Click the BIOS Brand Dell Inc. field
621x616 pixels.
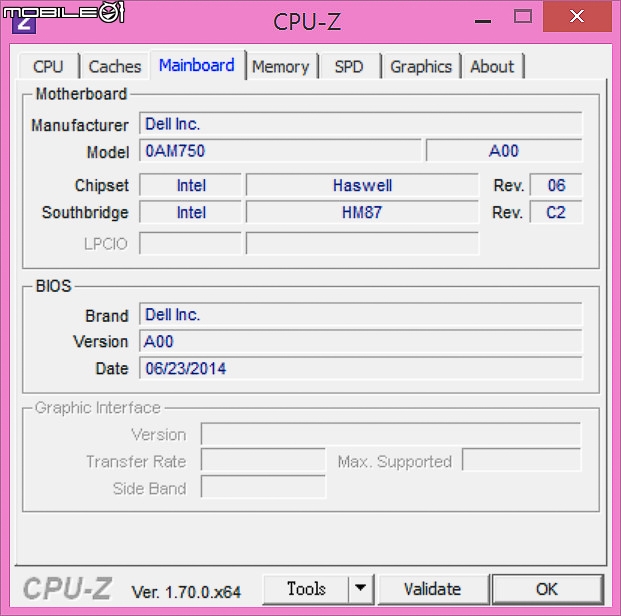[x=360, y=315]
